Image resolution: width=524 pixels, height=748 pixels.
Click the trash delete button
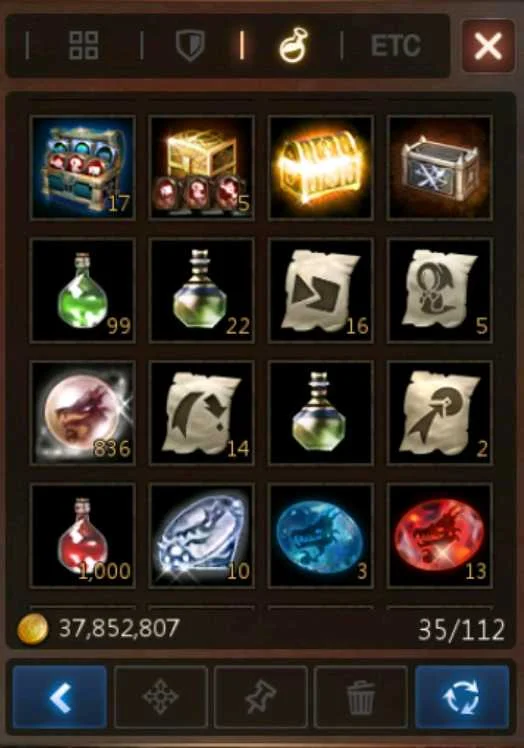(x=361, y=697)
